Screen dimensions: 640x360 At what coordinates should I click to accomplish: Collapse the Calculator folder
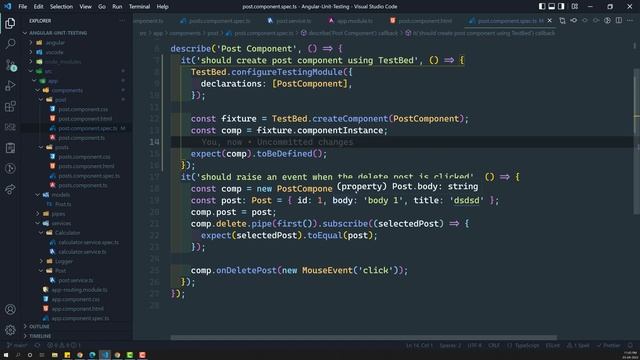point(41,233)
